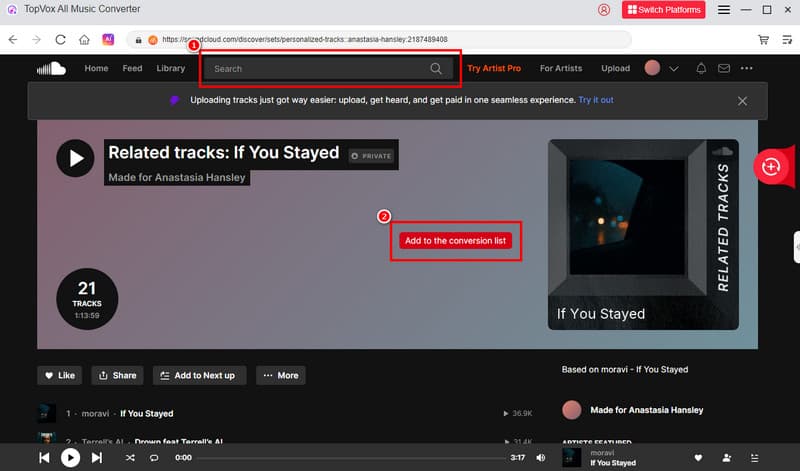The height and width of the screenshot is (471, 800).
Task: Click the URL address bar
Action: 379,39
